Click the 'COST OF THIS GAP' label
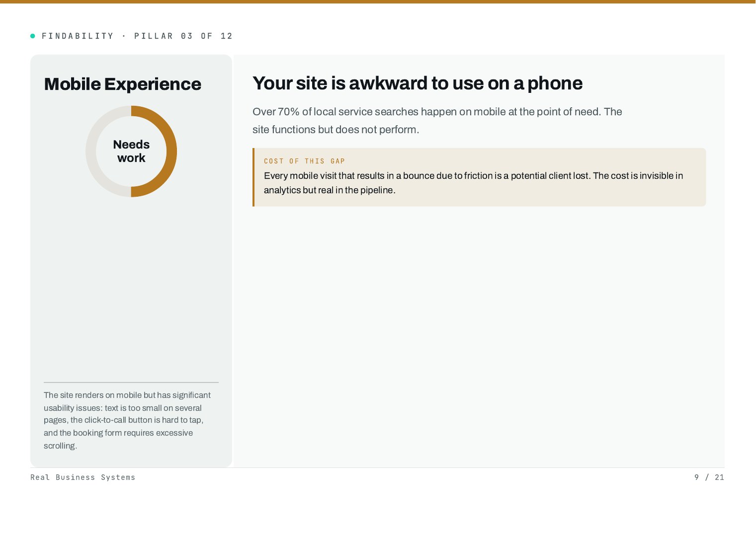The image size is (756, 534). (304, 161)
